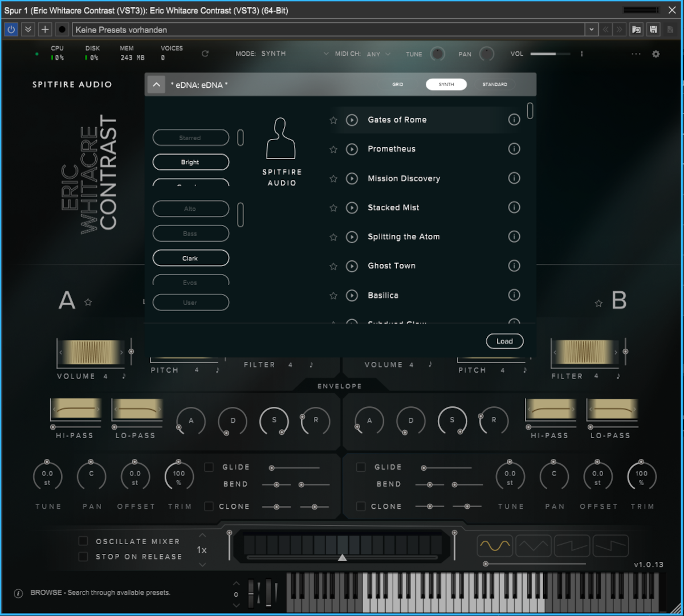
Task: Select the Subdued Glow preset row
Action: coord(425,322)
